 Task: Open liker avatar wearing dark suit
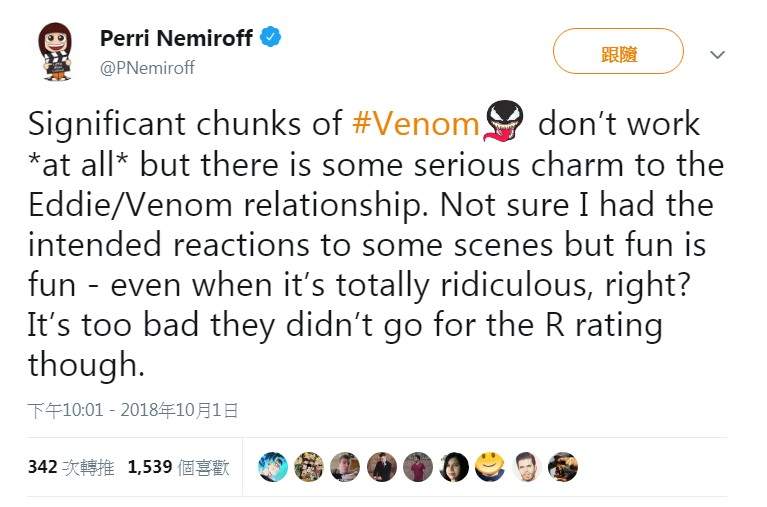pos(381,466)
